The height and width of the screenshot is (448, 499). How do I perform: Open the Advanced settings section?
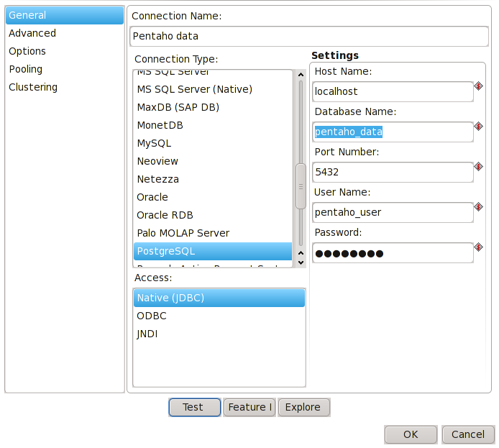click(x=65, y=33)
